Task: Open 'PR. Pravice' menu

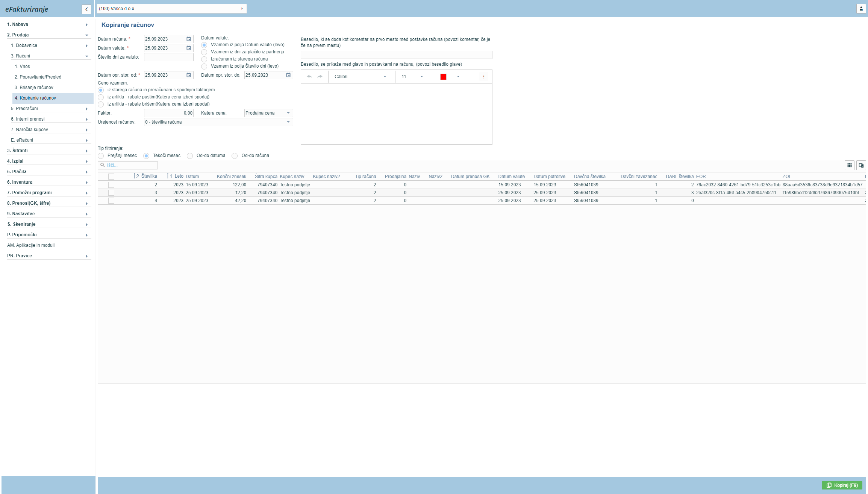Action: [49, 256]
